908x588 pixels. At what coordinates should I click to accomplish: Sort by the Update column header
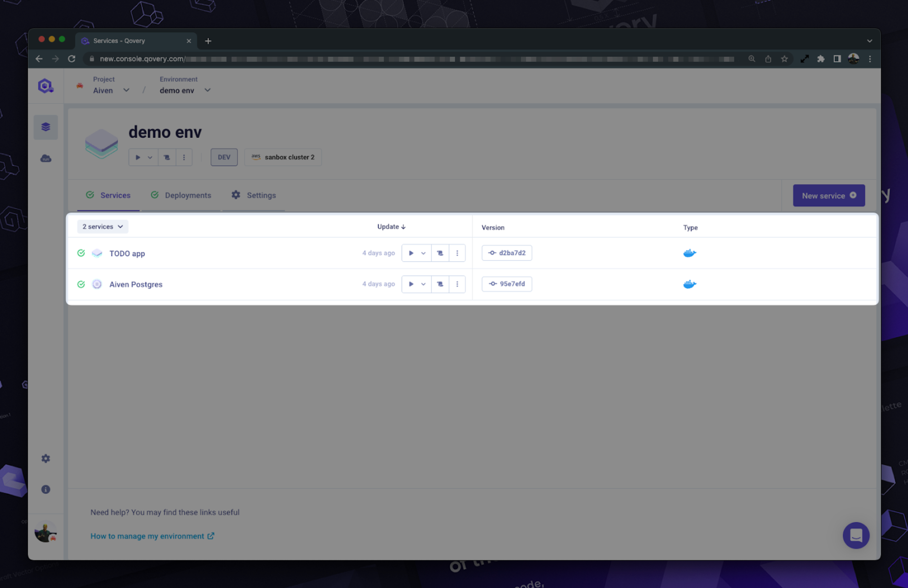tap(391, 226)
